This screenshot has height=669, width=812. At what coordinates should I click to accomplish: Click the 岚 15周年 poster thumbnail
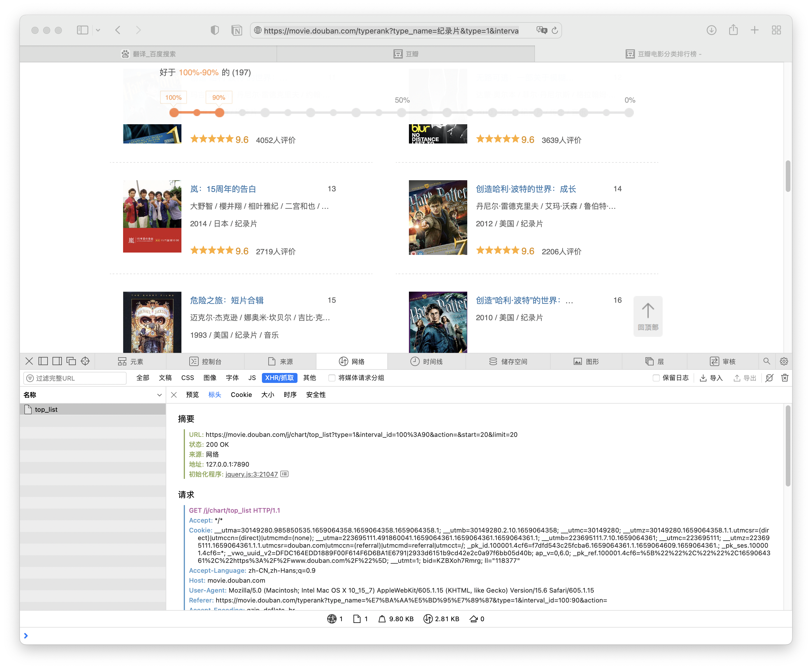click(x=152, y=216)
